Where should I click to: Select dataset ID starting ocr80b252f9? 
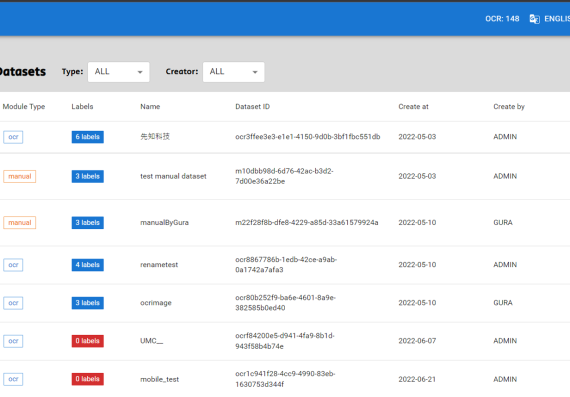click(285, 303)
